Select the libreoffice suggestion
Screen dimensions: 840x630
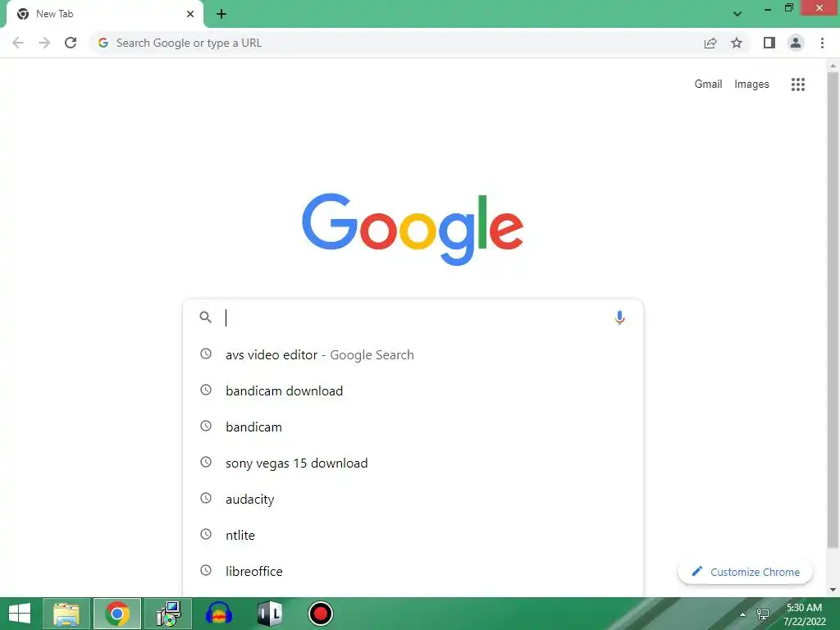click(x=413, y=571)
